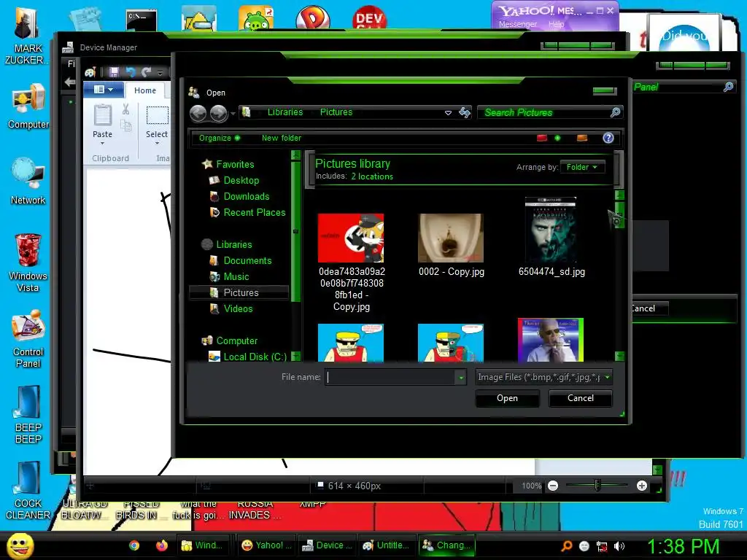
Task: Toggle the orange preview pane icon
Action: 582,138
